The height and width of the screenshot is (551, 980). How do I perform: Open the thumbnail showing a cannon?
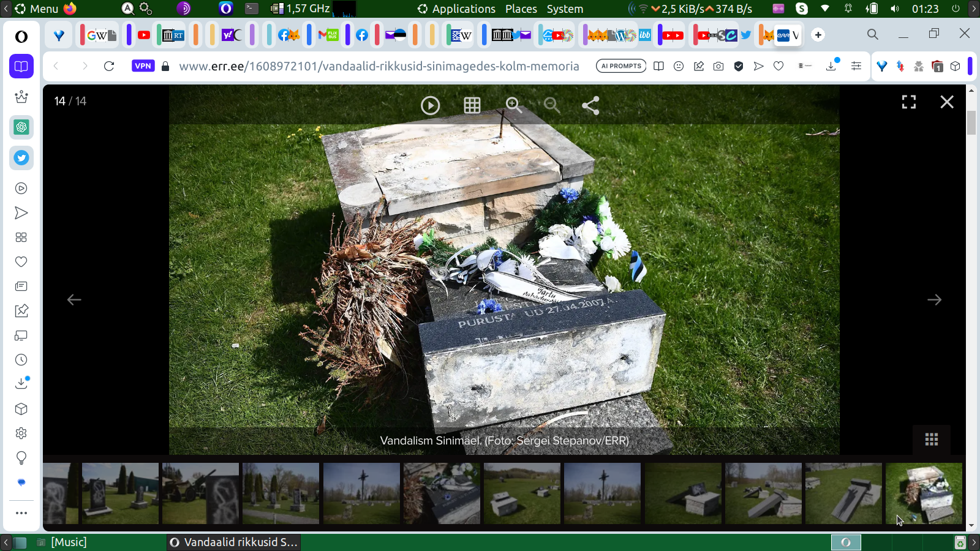click(201, 493)
